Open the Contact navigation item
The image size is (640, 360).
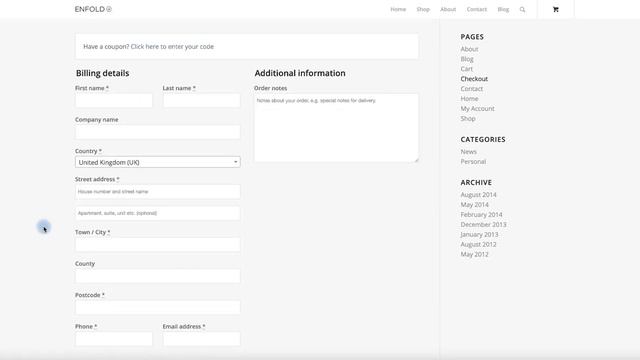477,9
